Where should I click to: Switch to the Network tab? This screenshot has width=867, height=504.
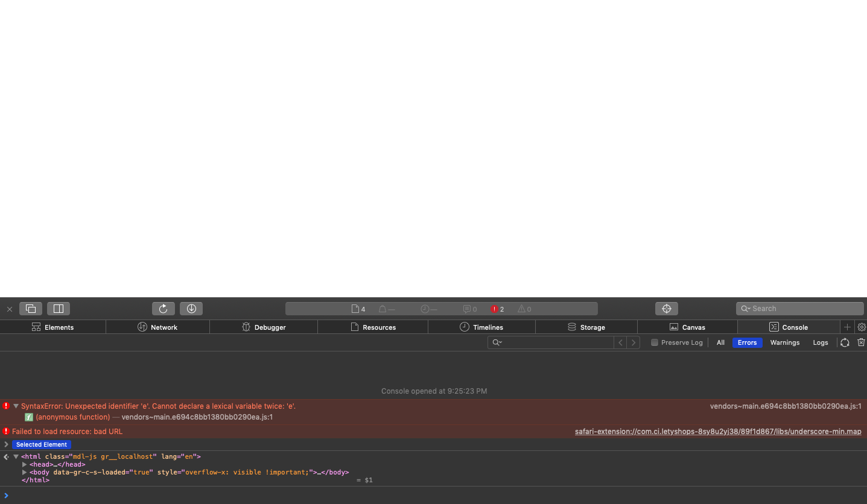click(157, 327)
